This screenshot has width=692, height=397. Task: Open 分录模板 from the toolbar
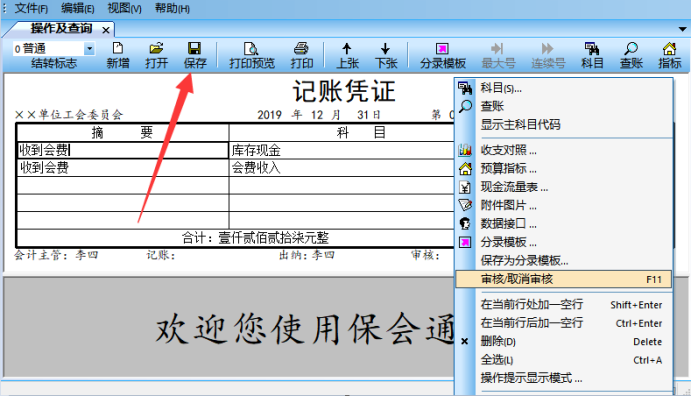click(x=443, y=55)
